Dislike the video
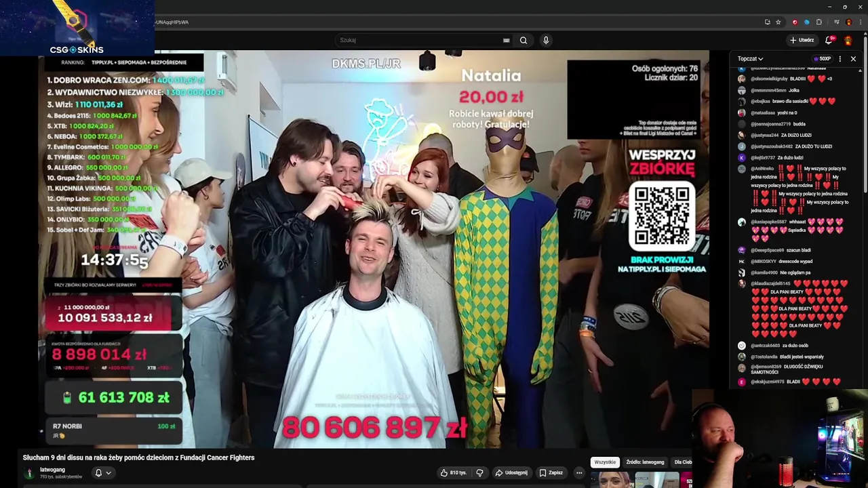This screenshot has width=868, height=488. pyautogui.click(x=479, y=472)
